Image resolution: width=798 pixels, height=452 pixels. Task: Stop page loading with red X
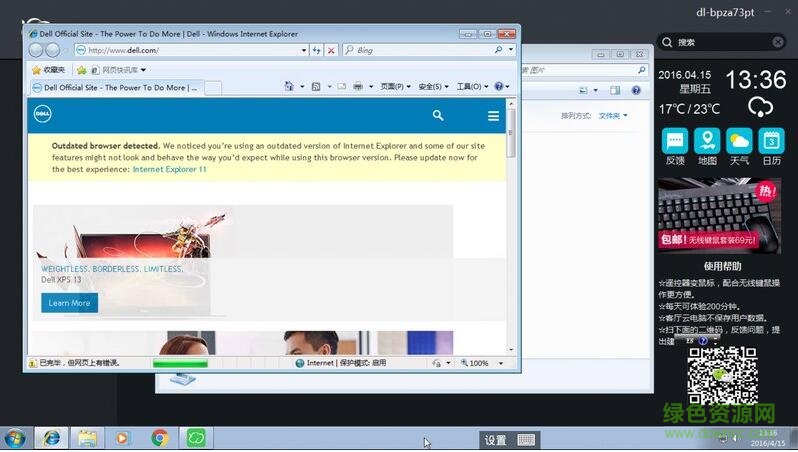click(331, 50)
